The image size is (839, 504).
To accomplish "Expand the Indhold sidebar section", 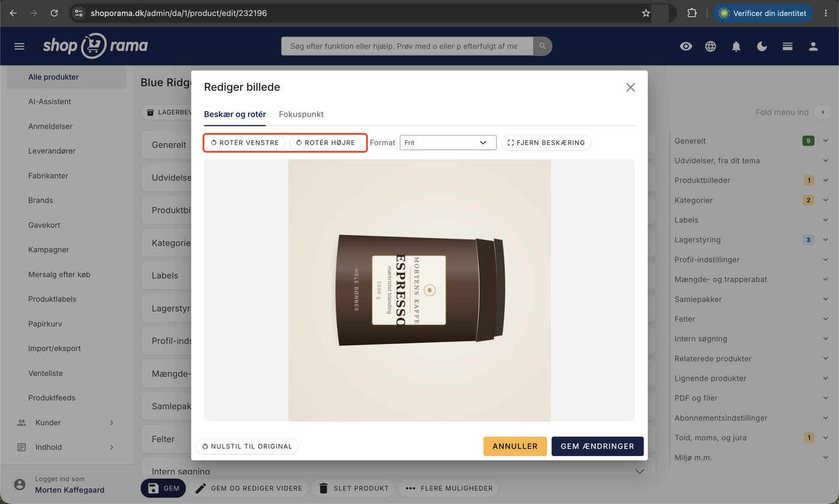I will click(x=67, y=447).
